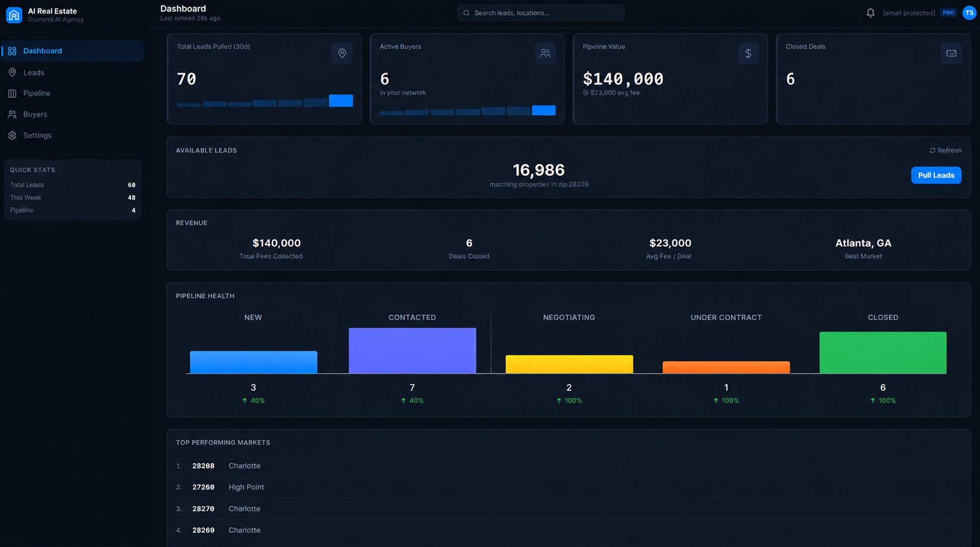Click the Dashboard grid icon
980x547 pixels.
[12, 51]
